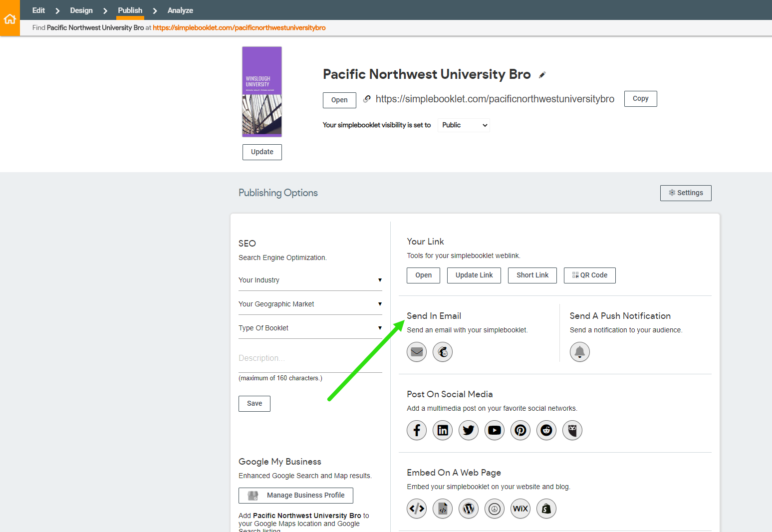Image resolution: width=772 pixels, height=532 pixels.
Task: Open the Edit step
Action: click(x=38, y=10)
